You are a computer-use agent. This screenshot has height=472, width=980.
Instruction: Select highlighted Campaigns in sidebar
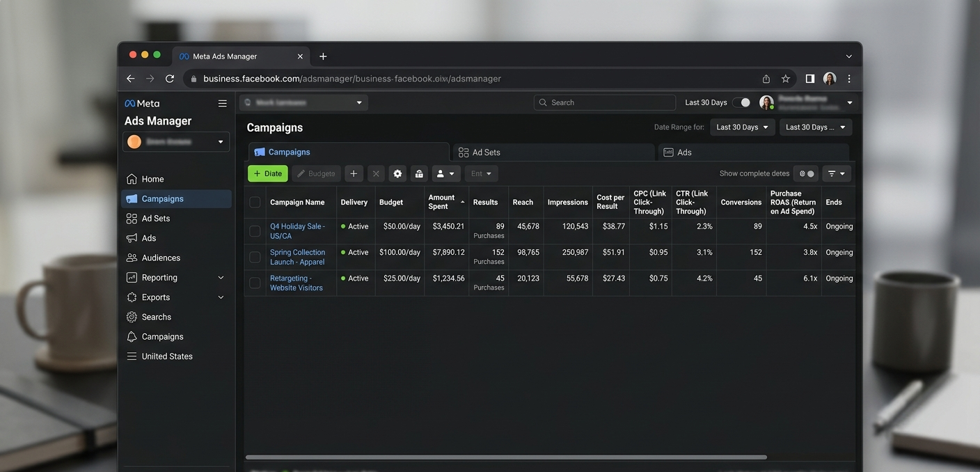coord(176,198)
